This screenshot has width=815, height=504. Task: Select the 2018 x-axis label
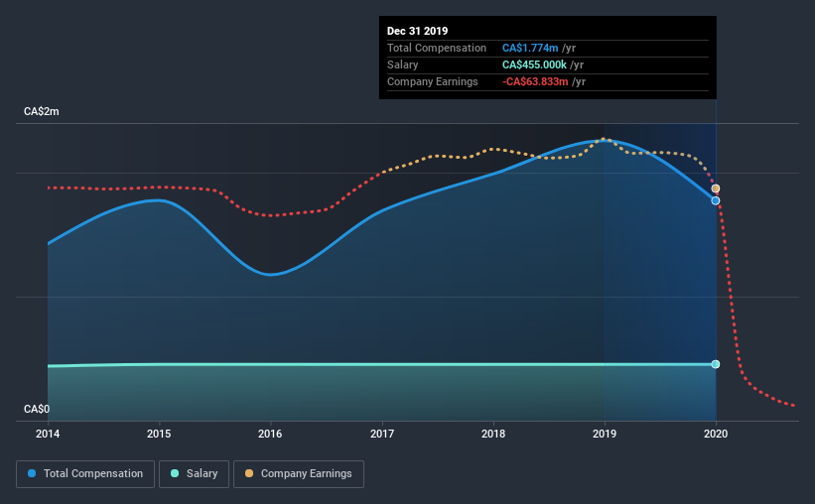pyautogui.click(x=493, y=434)
